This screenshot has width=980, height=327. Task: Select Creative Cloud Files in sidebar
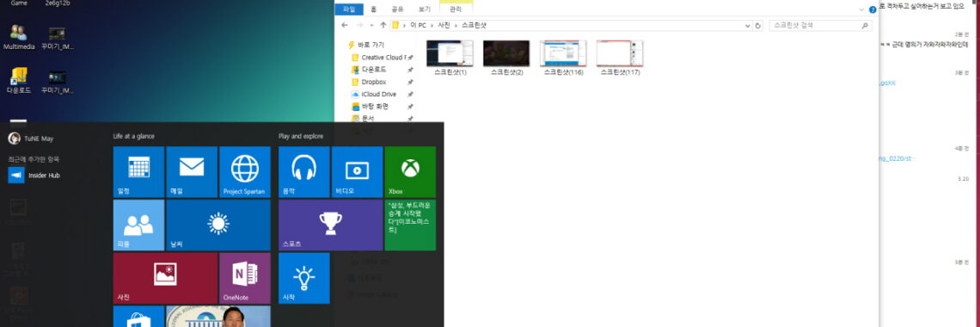[x=378, y=58]
